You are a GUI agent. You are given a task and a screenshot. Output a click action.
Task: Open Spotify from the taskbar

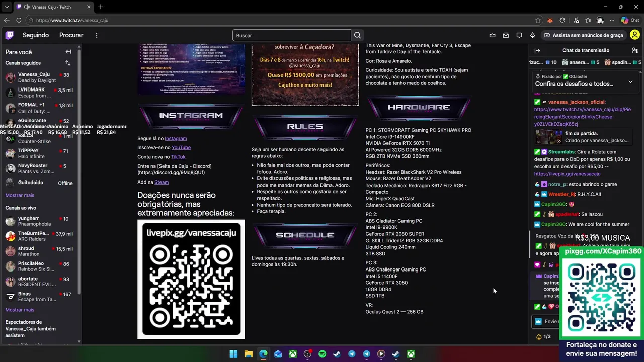click(322, 354)
